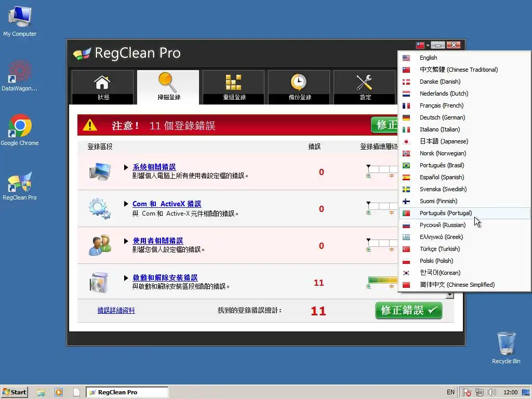532x399 pixels.
Task: Open the backup registry tab (備份登錄)
Action: click(299, 87)
